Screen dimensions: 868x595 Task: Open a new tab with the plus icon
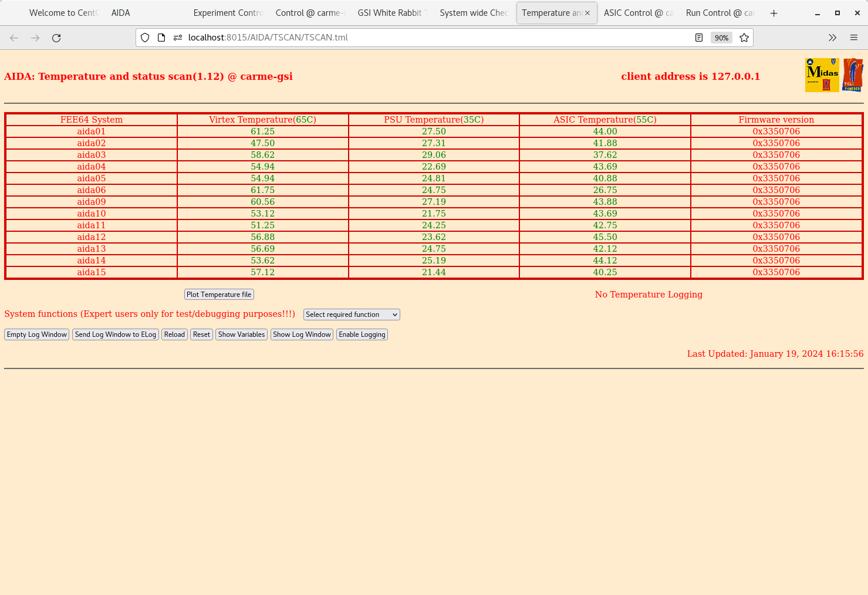coord(774,13)
